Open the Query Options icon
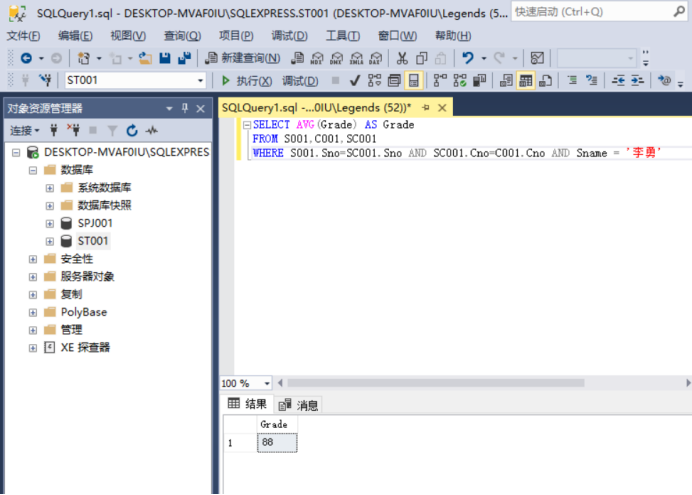The height and width of the screenshot is (495, 692). pos(394,81)
